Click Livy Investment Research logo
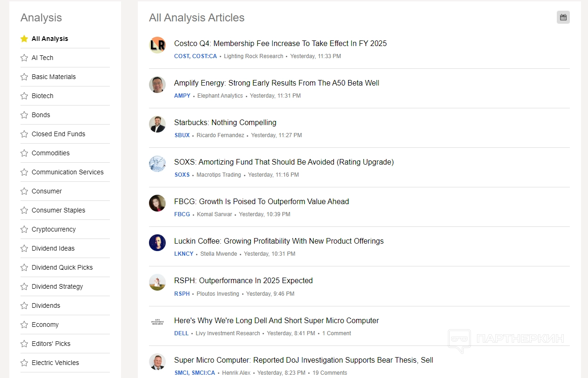This screenshot has height=378, width=588. 157,322
